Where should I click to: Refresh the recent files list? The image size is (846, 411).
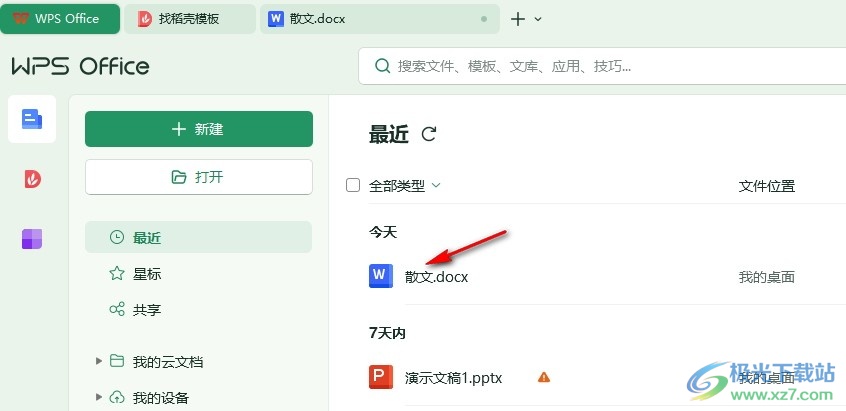point(429,134)
